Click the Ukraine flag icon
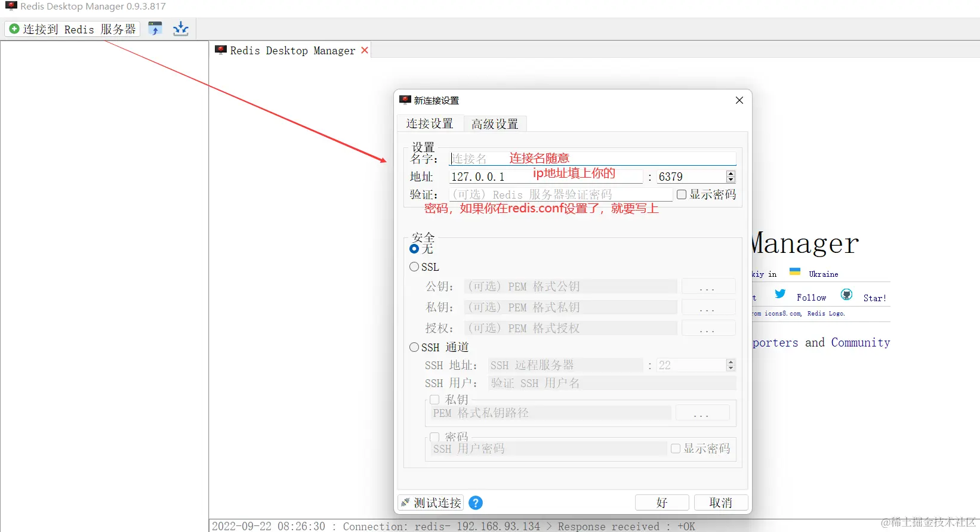This screenshot has height=532, width=980. (x=795, y=271)
